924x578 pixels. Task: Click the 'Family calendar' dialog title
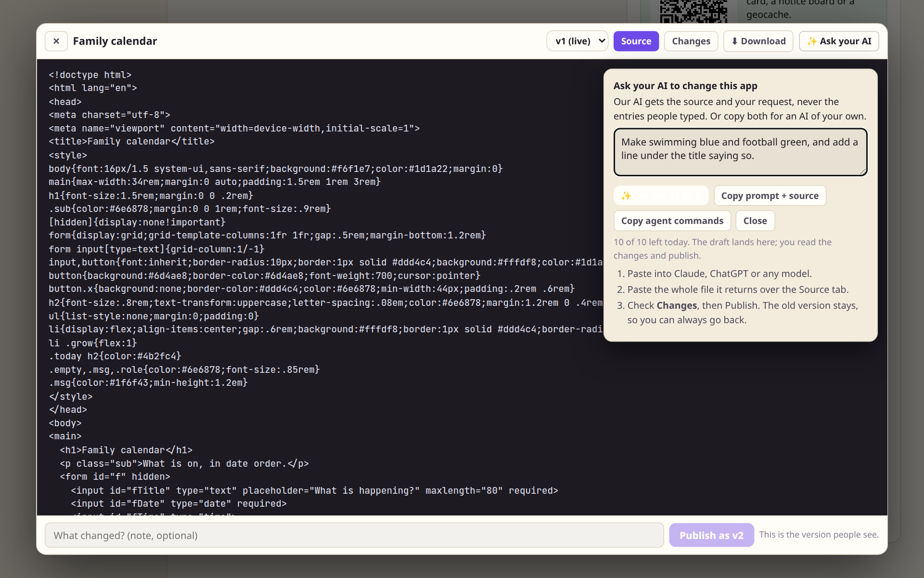click(x=115, y=41)
